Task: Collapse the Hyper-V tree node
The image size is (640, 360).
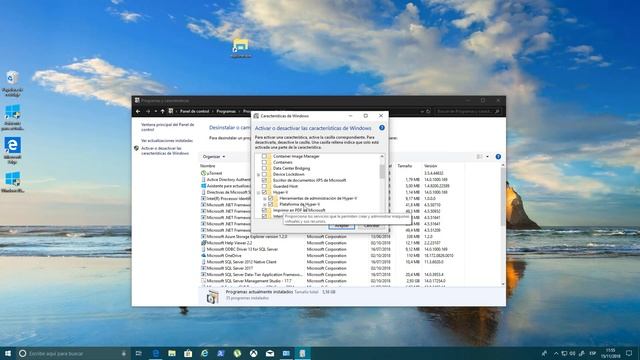Action: 258,192
